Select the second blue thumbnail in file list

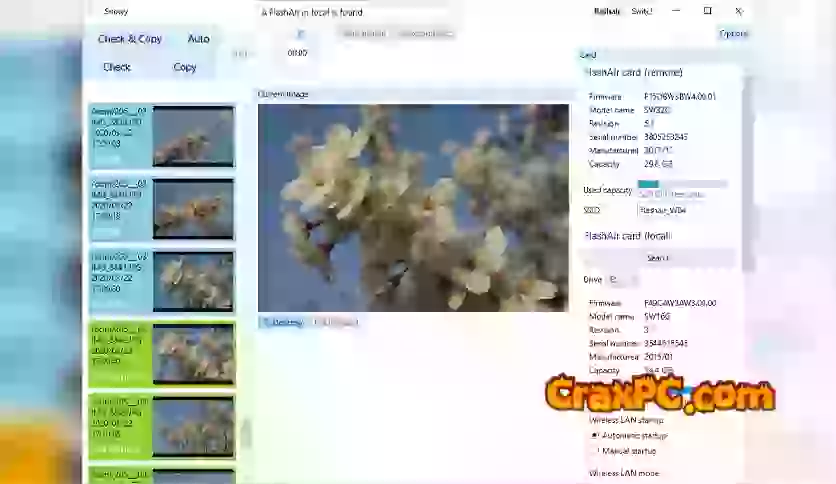pyautogui.click(x=162, y=209)
